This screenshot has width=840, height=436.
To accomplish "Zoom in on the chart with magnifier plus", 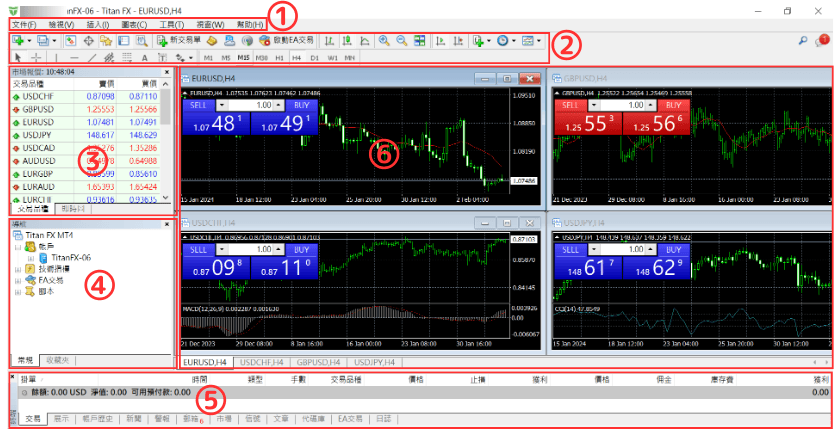I will pyautogui.click(x=384, y=41).
